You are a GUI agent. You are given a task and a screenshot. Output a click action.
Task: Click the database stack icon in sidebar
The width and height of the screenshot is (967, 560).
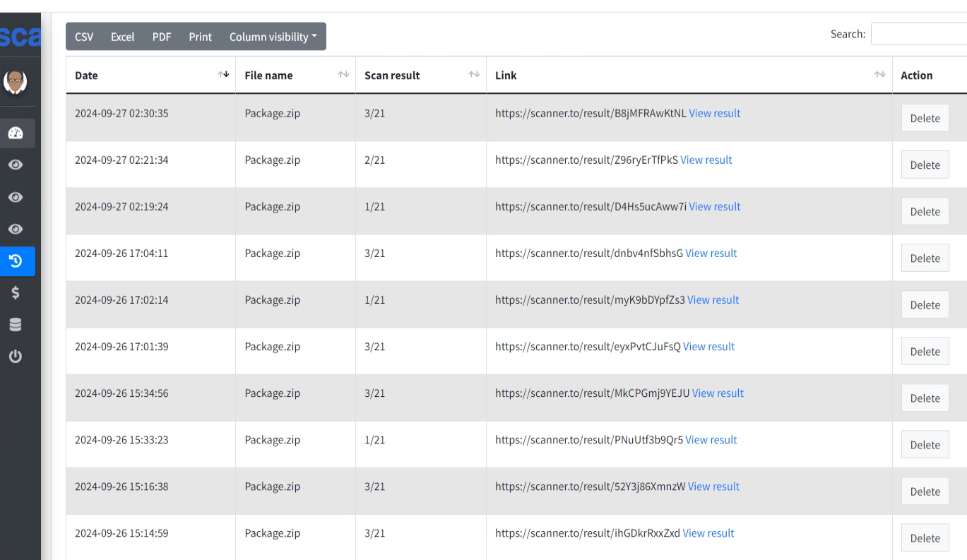(x=16, y=325)
